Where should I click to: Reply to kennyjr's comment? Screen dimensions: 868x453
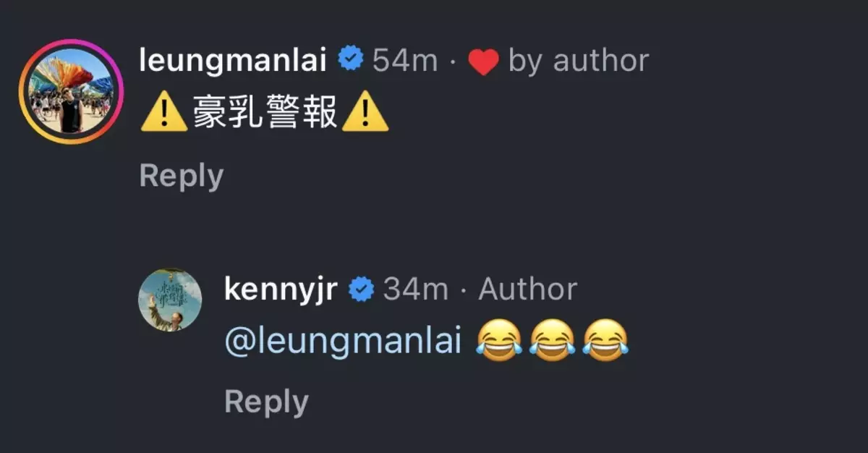point(267,402)
